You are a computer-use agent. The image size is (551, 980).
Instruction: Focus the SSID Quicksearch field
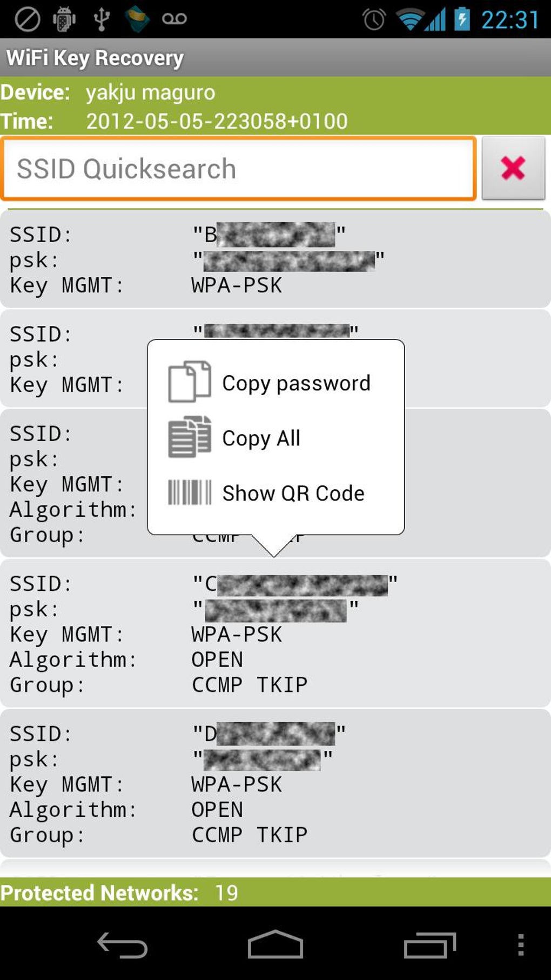pos(239,169)
